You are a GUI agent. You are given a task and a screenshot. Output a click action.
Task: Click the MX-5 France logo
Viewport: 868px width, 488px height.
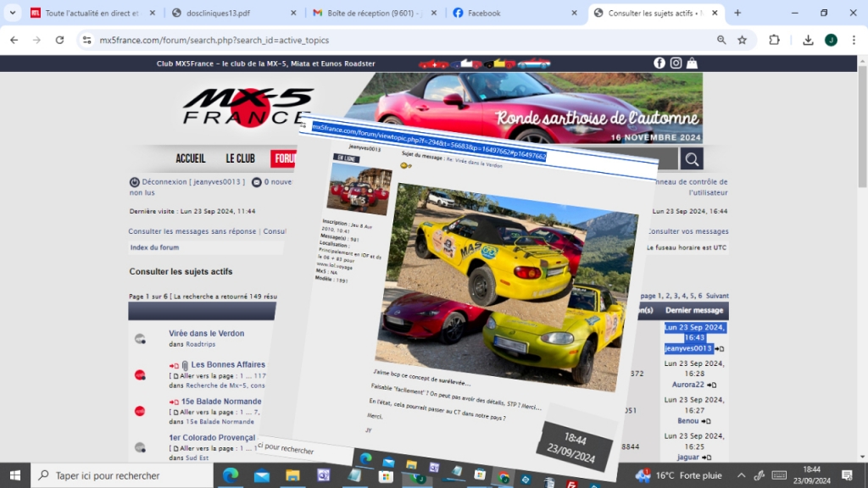(x=248, y=108)
